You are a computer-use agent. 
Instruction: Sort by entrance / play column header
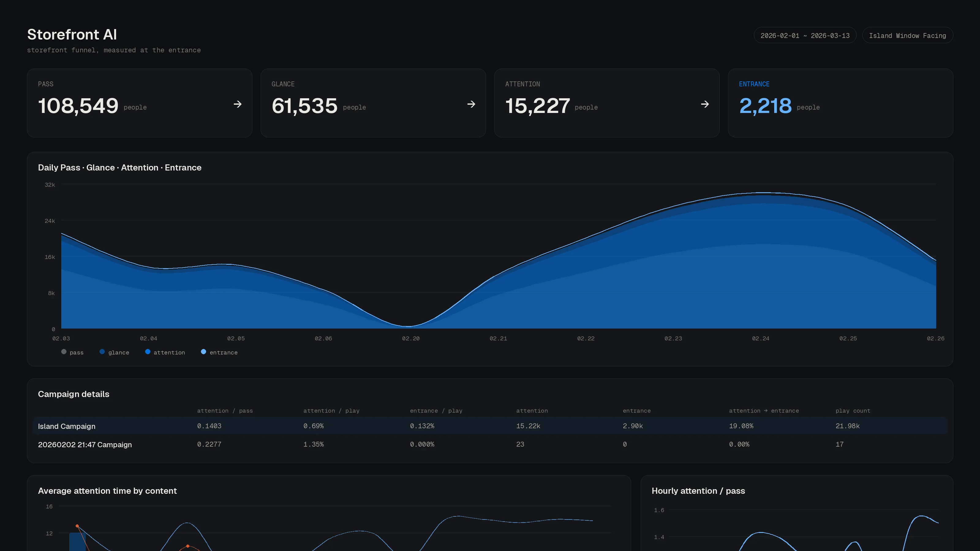(x=436, y=411)
